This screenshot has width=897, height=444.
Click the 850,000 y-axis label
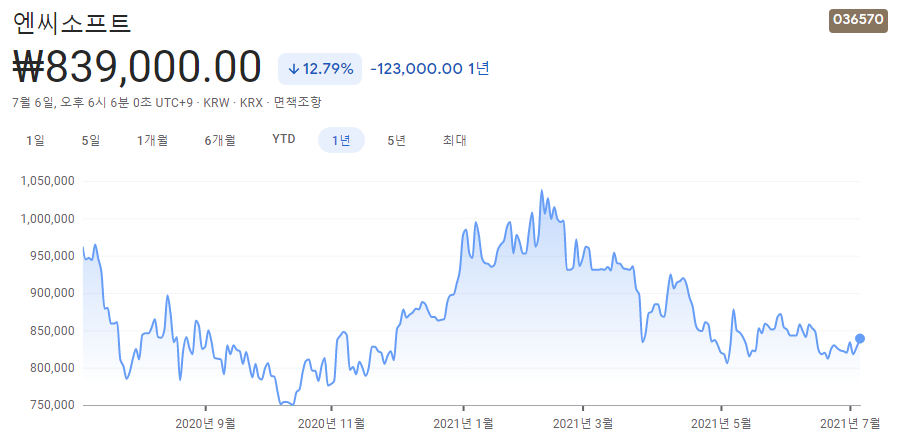[51, 331]
